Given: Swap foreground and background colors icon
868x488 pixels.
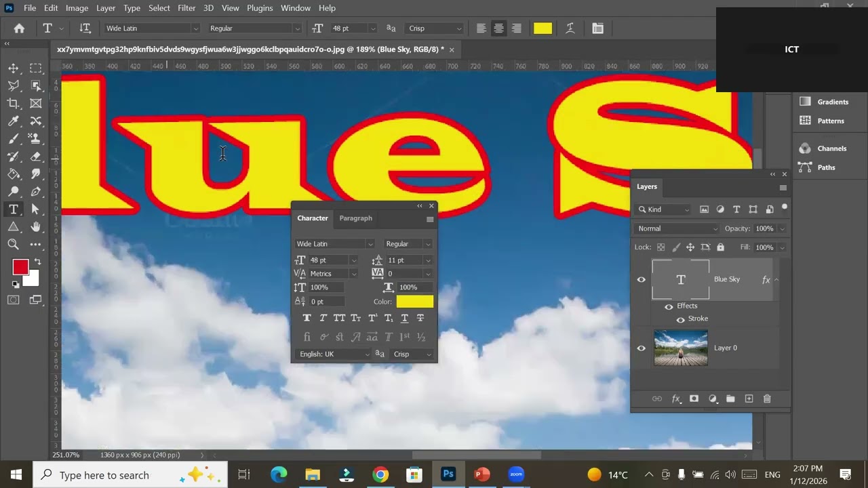Looking at the screenshot, I should pos(37,262).
